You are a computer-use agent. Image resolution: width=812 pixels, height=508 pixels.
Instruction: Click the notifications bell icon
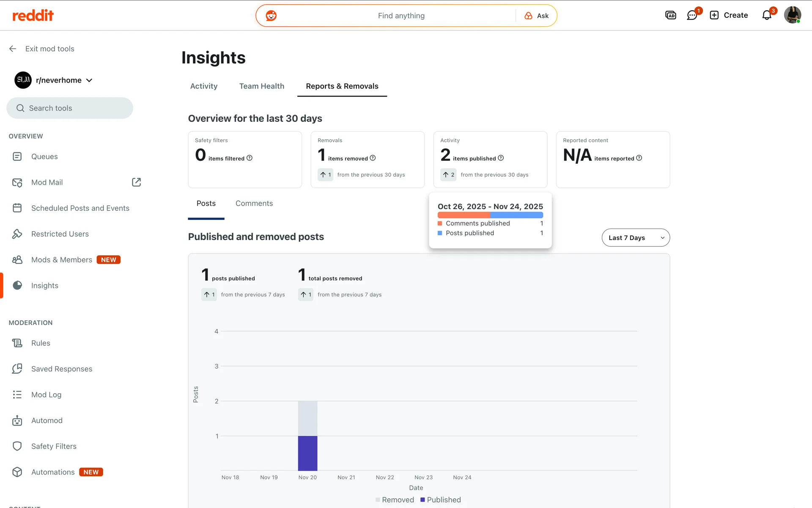767,16
